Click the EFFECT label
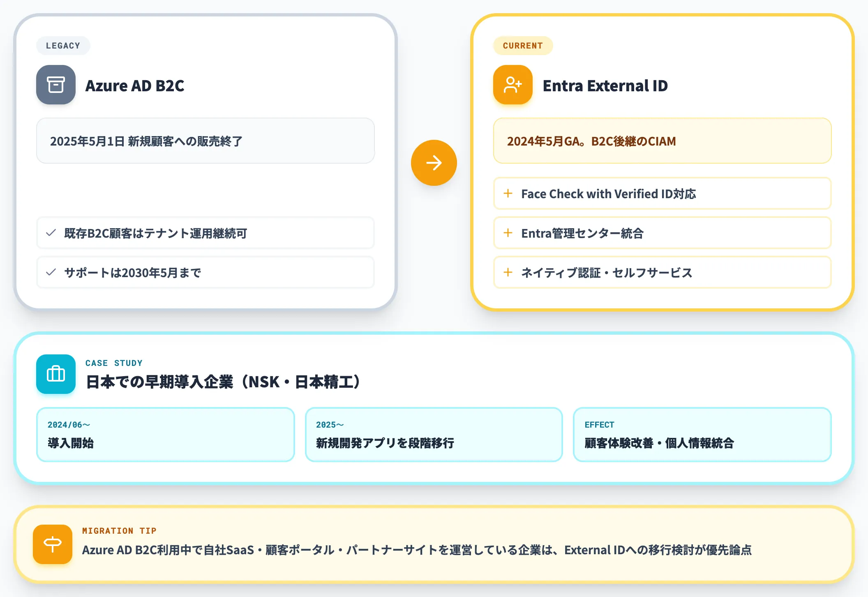This screenshot has width=868, height=597. tap(599, 425)
